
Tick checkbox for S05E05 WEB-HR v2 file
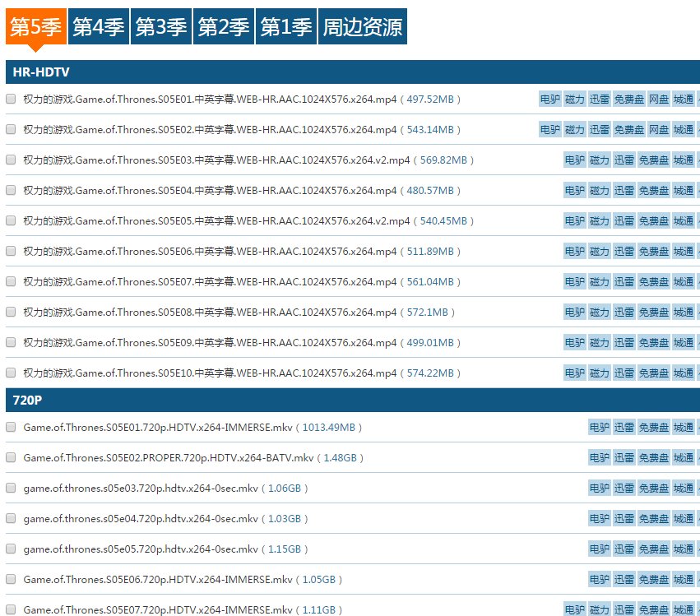click(x=11, y=220)
